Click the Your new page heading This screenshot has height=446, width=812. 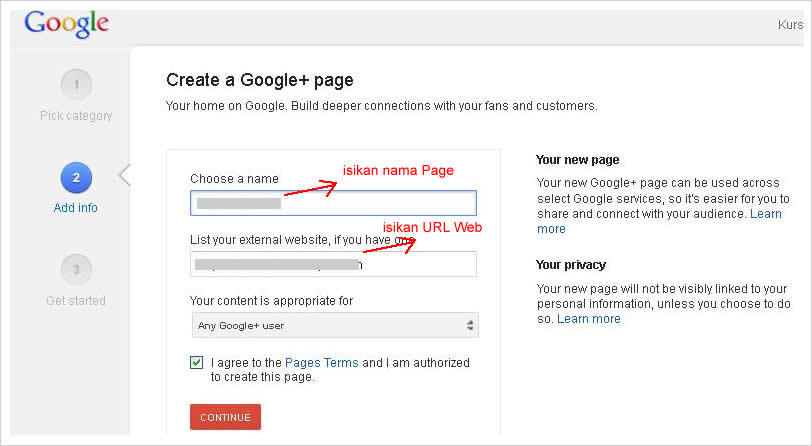click(577, 160)
